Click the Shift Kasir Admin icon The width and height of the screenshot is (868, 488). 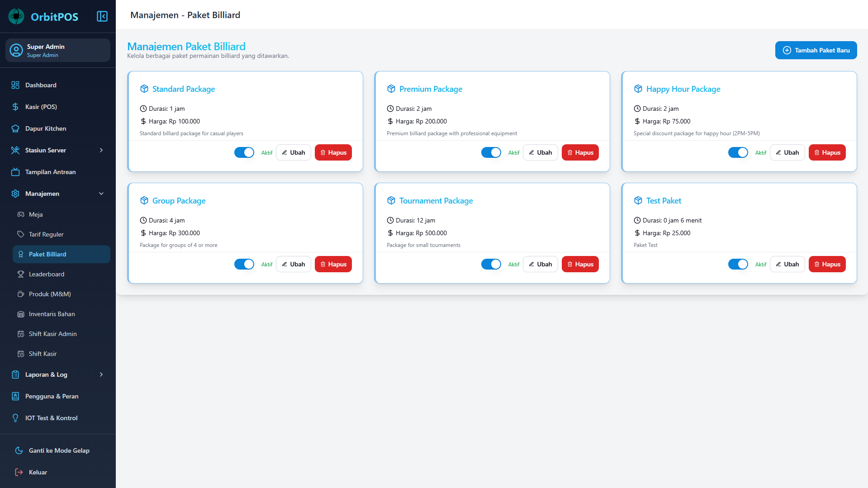tap(21, 334)
